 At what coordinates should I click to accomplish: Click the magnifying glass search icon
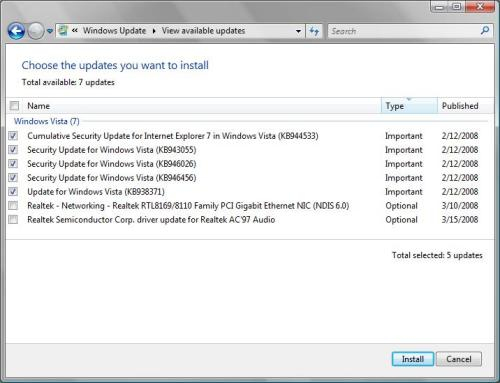point(485,31)
